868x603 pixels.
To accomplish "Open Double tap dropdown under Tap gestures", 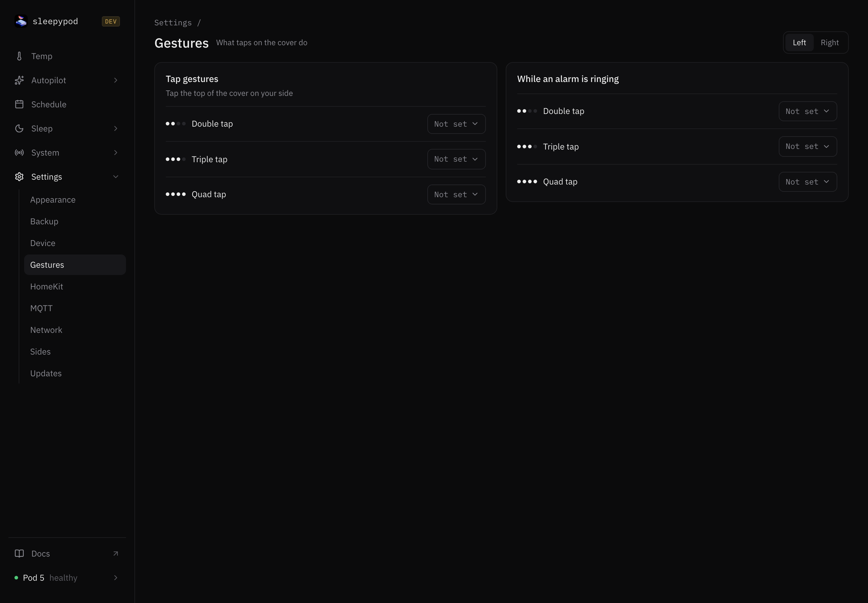I will [456, 124].
